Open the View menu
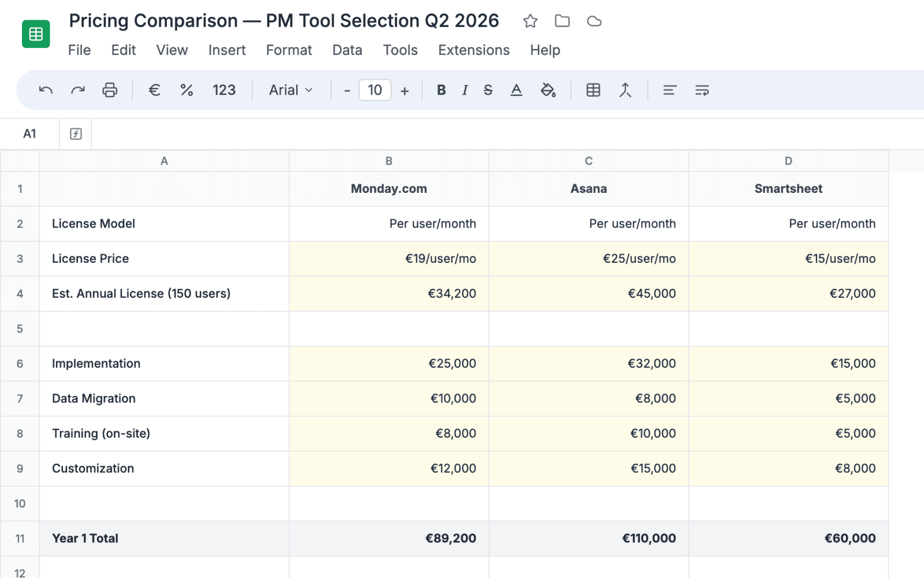924x578 pixels. (x=172, y=50)
